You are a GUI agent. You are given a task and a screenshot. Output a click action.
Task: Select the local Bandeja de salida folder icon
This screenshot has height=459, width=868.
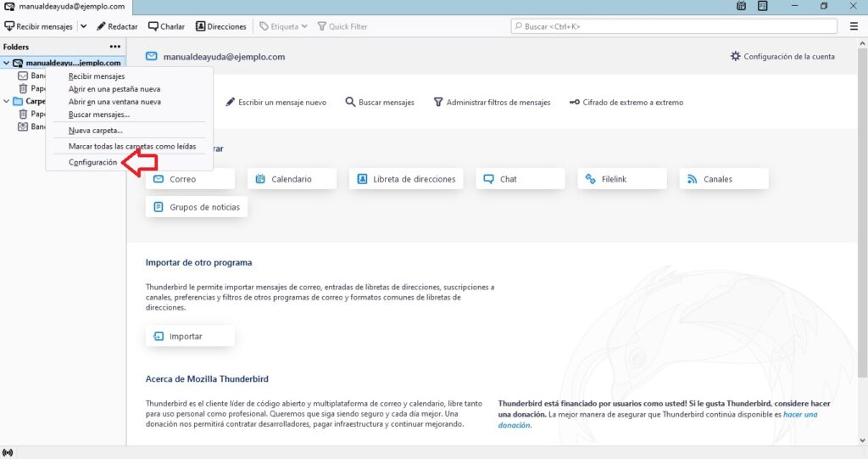23,126
